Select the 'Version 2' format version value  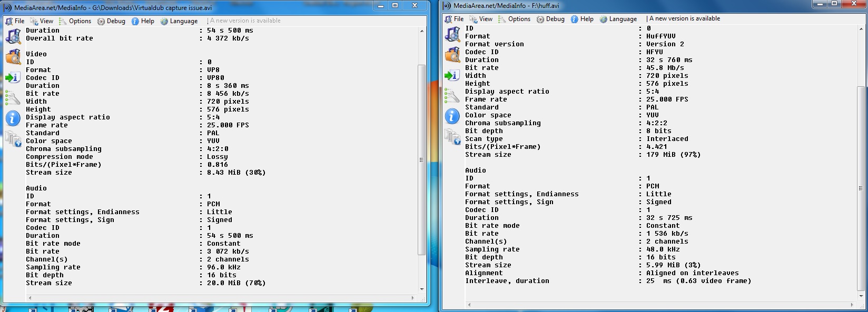point(665,44)
